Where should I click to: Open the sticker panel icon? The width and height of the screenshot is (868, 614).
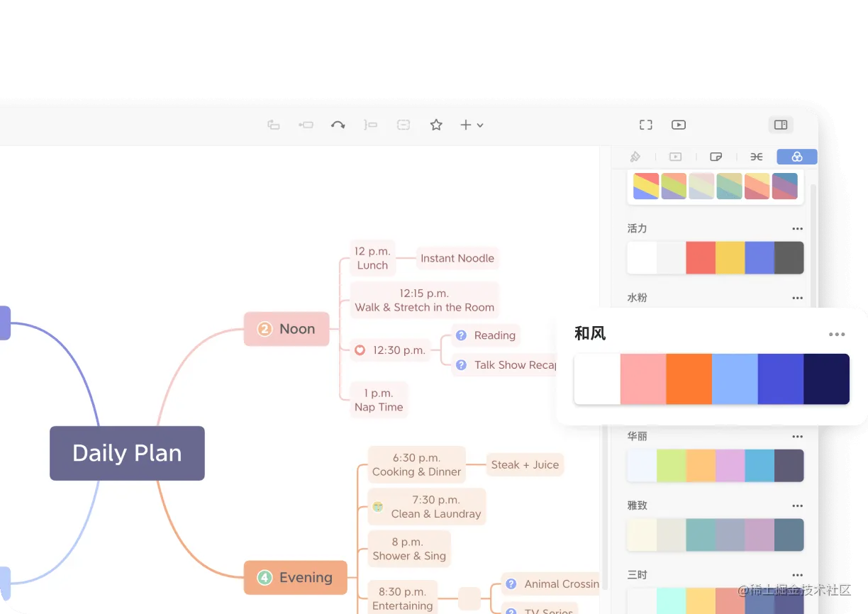point(716,157)
